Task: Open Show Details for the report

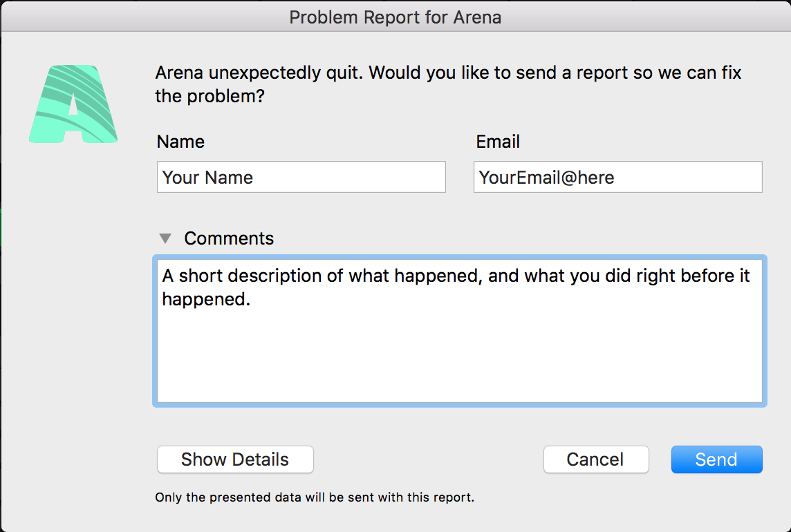Action: pos(235,459)
